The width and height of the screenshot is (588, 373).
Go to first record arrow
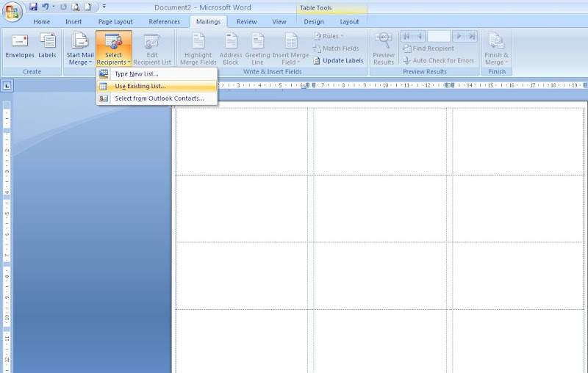pos(407,36)
